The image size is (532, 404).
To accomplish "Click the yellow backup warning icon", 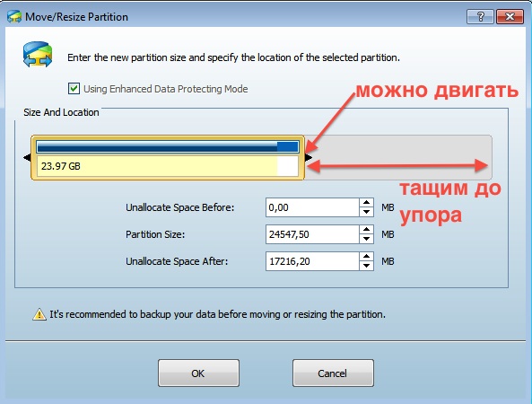I will pos(39,314).
